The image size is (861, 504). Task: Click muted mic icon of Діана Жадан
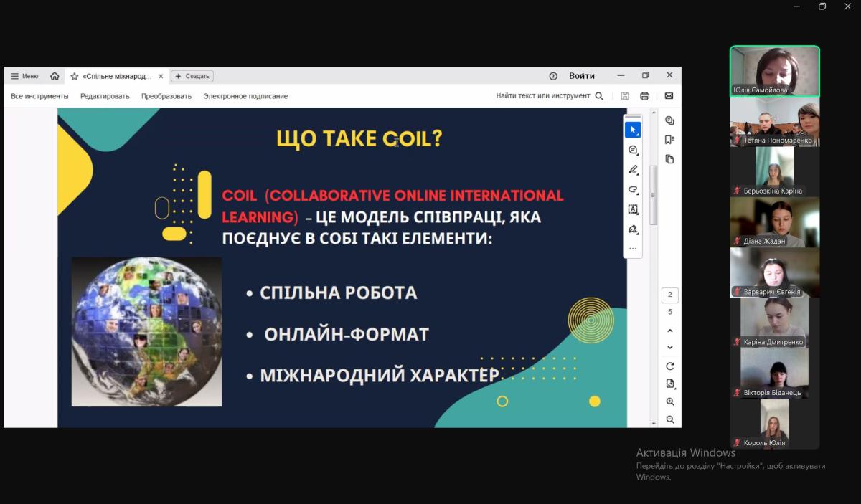[x=737, y=242]
